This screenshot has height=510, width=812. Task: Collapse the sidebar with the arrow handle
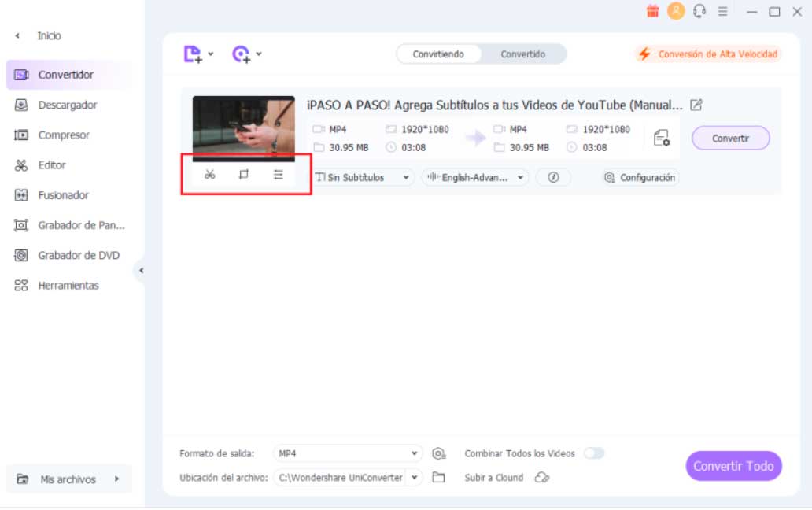pos(141,271)
